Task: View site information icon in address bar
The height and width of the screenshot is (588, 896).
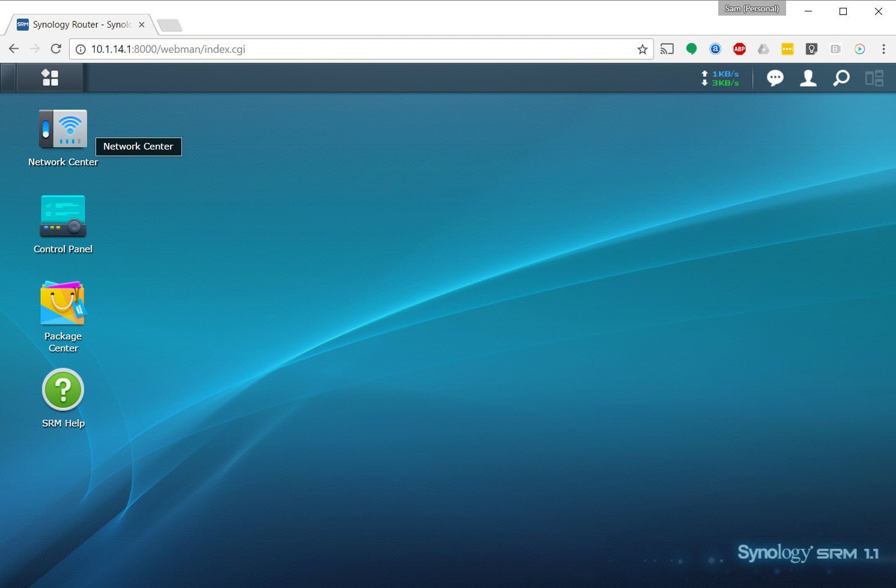Action: pos(80,49)
